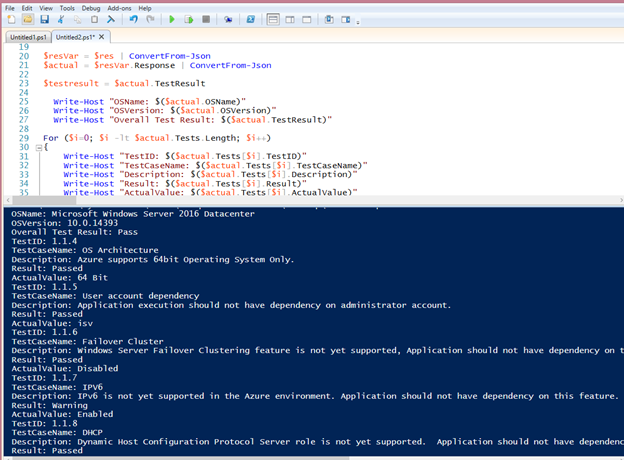Click 'OSVersion: 10.0.14393' console line
Screen dimensions: 624x460
coord(64,223)
